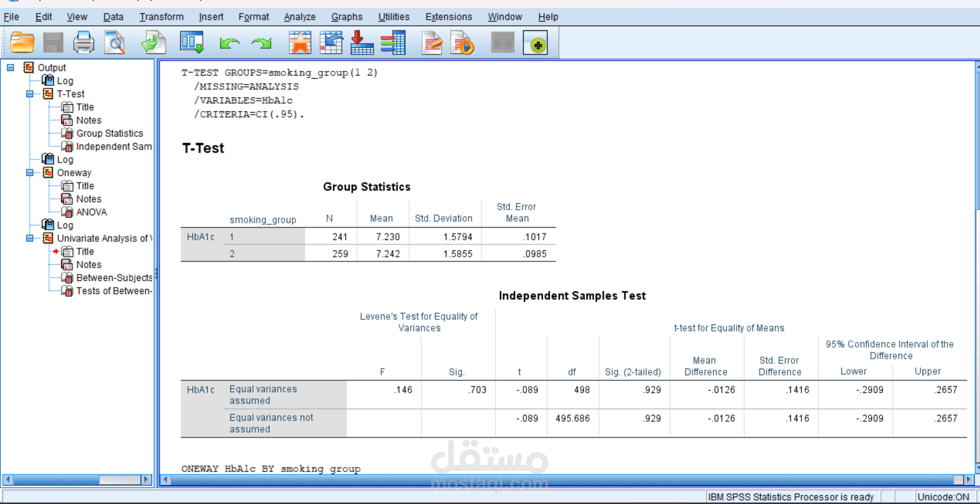980x504 pixels.
Task: Click the Group Statistics table title
Action: [367, 187]
